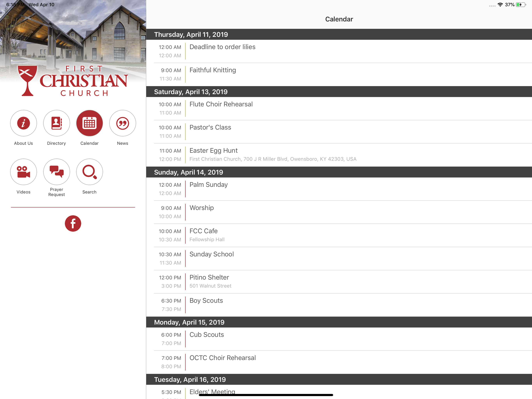Open the Sunday School event
This screenshot has height=399, width=532.
[x=339, y=259]
